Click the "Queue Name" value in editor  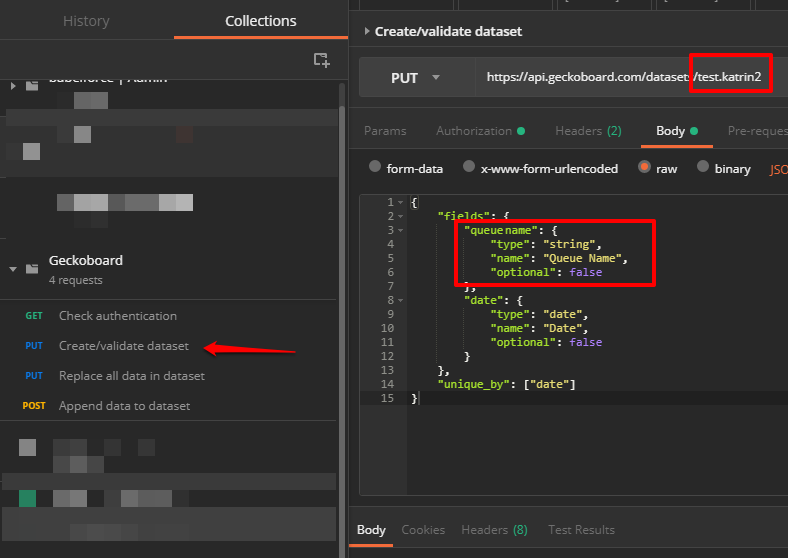(582, 258)
